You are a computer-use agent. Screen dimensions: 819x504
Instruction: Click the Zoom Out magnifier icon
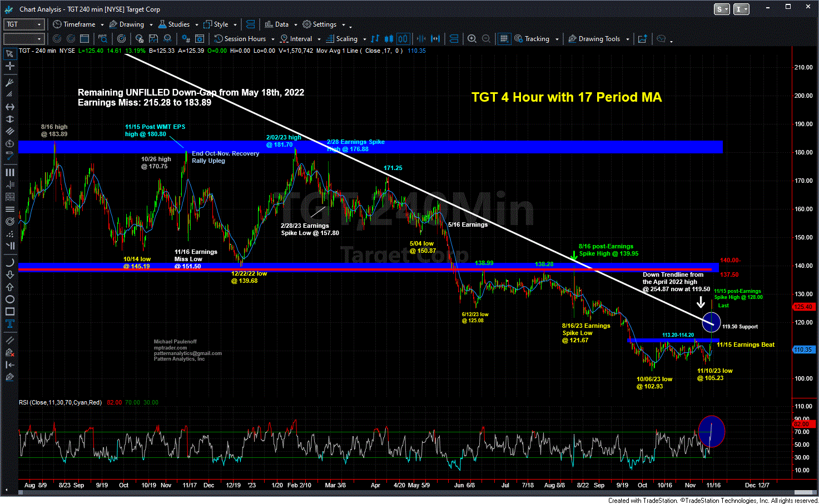point(486,38)
